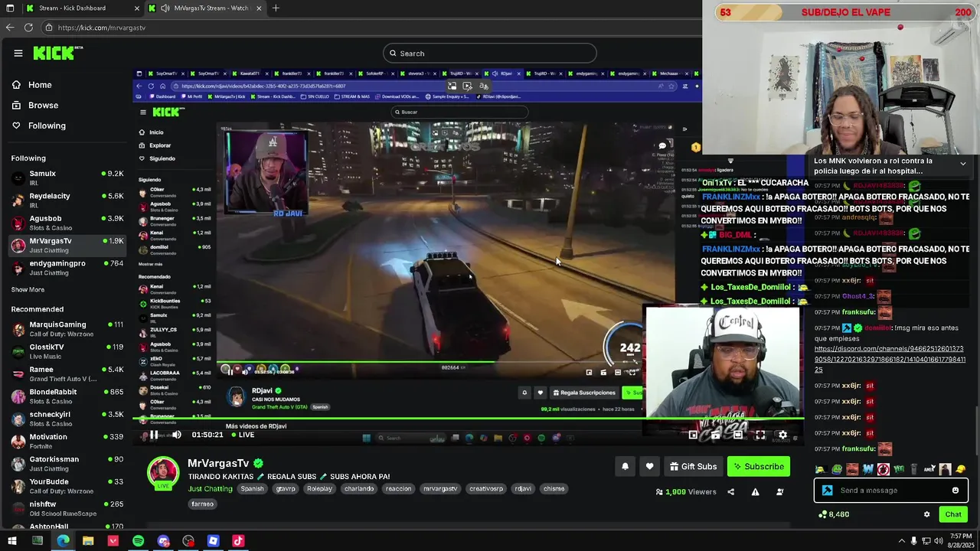
Task: Focus the Send a message field
Action: [891, 491]
